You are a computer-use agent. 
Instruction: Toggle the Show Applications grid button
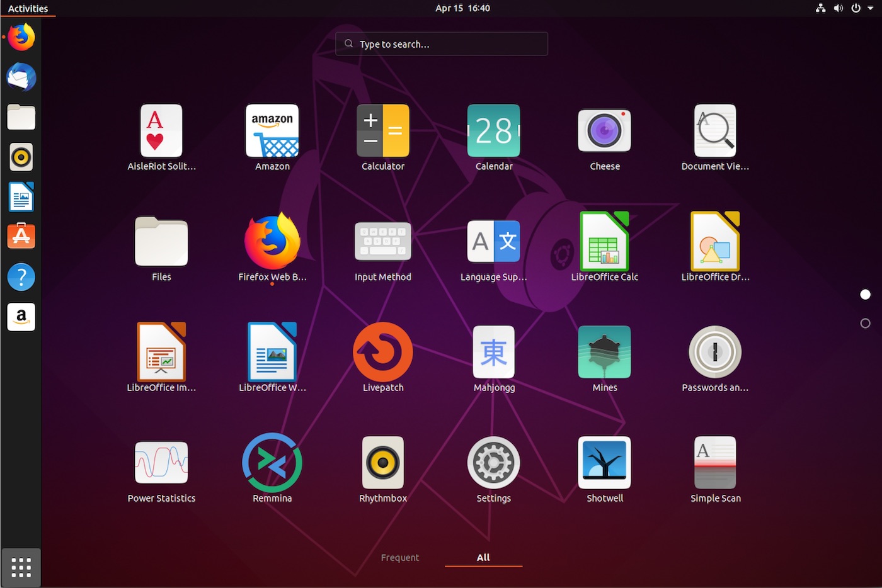pyautogui.click(x=21, y=567)
